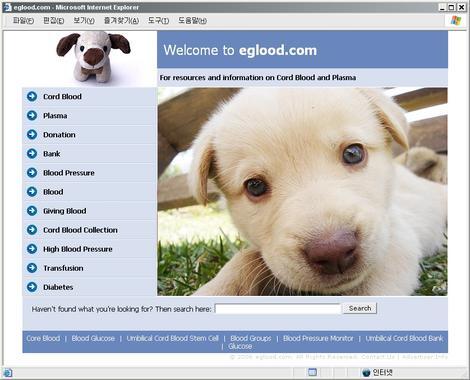Go to the Blood Pressure Monitor footer link
470x380 pixels.
coord(318,338)
